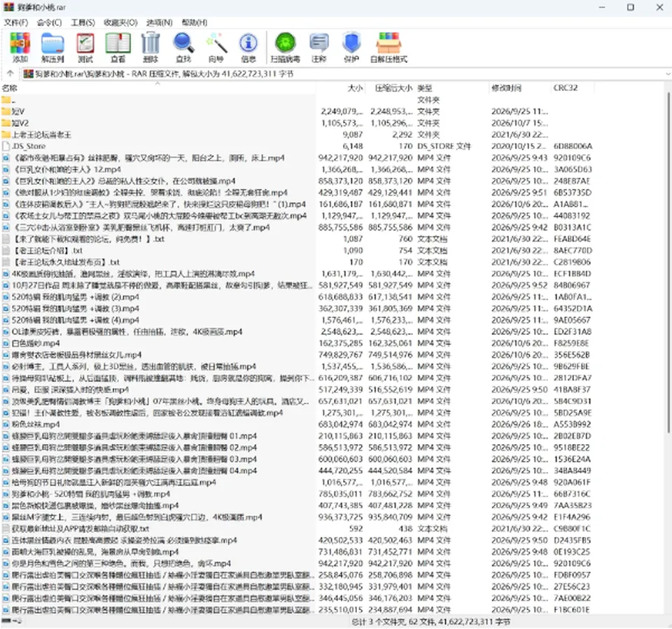Open the 收藏夹(O) menu

click(121, 22)
